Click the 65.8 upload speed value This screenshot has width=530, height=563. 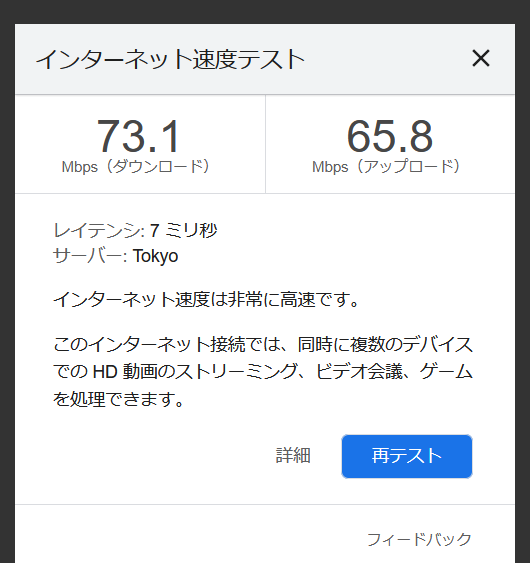[x=390, y=136]
